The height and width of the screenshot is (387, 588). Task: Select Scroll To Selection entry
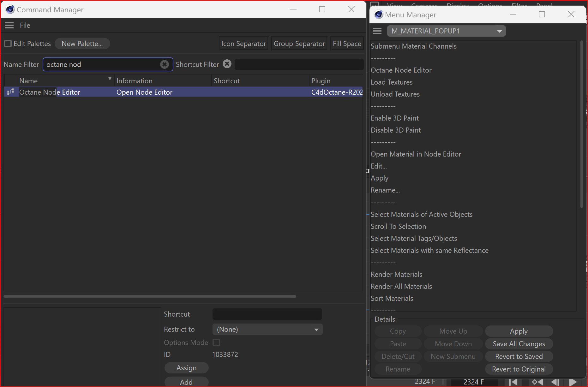tap(398, 226)
